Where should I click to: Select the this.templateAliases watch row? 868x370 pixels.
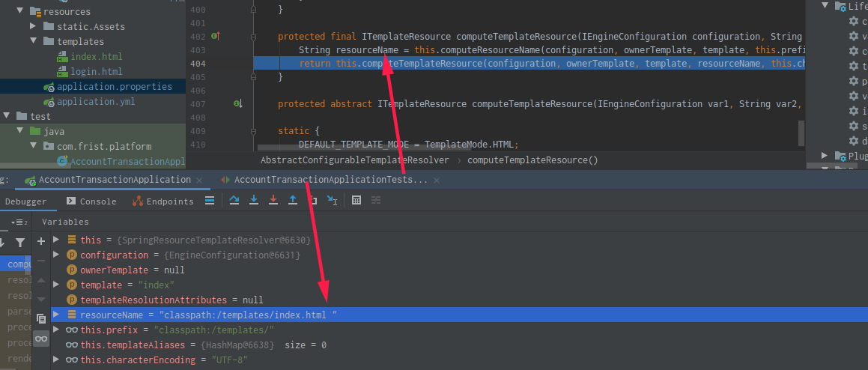(x=460, y=345)
